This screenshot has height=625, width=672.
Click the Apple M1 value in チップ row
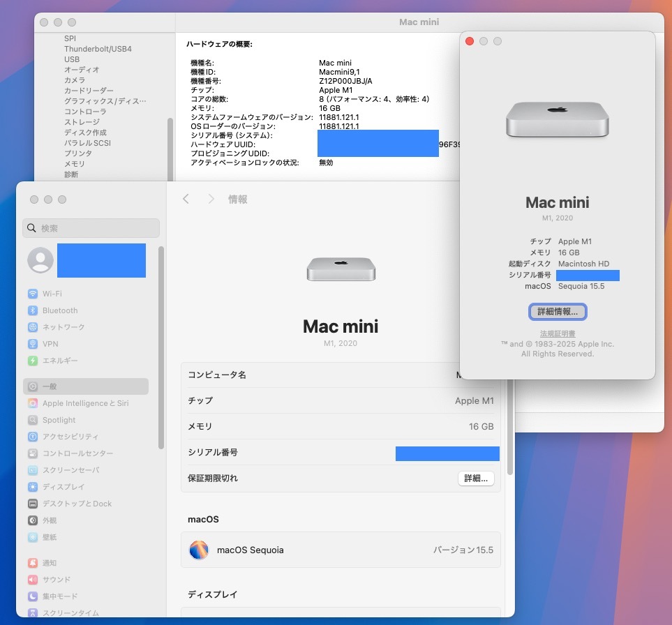[475, 400]
